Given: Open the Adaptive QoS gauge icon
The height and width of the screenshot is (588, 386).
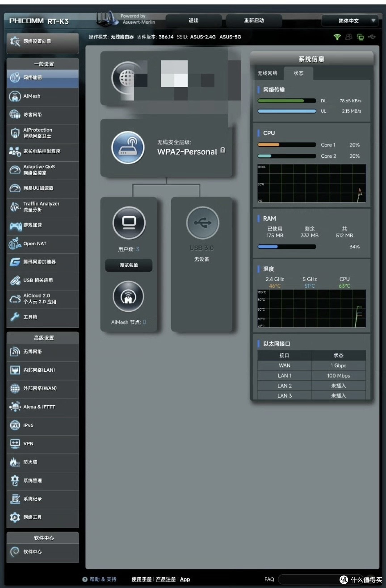Looking at the screenshot, I should [15, 170].
